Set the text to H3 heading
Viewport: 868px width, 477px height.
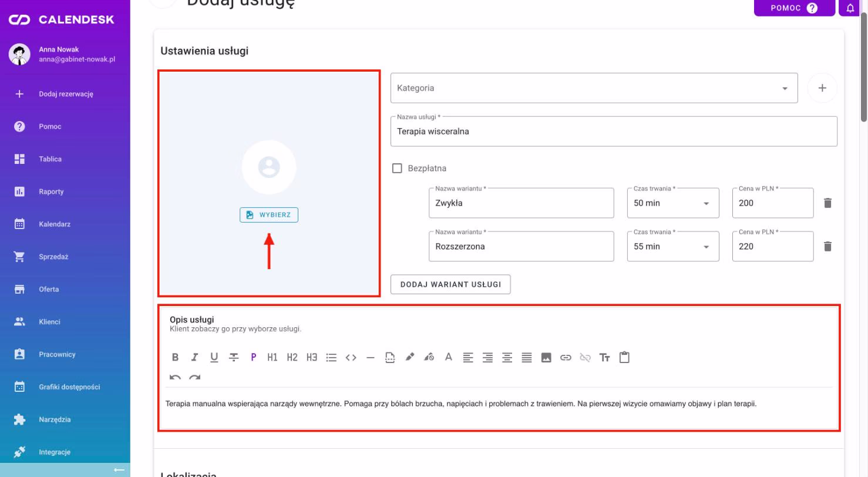[x=312, y=357]
